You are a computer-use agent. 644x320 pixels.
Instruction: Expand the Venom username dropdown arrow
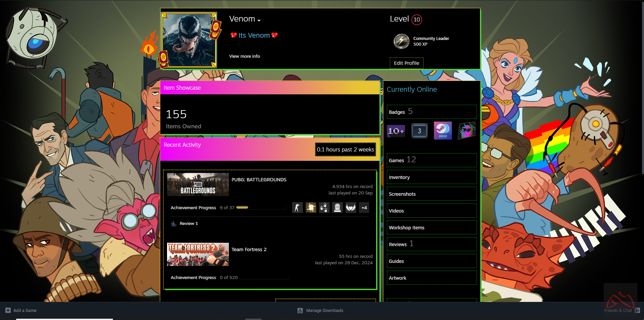coord(259,20)
